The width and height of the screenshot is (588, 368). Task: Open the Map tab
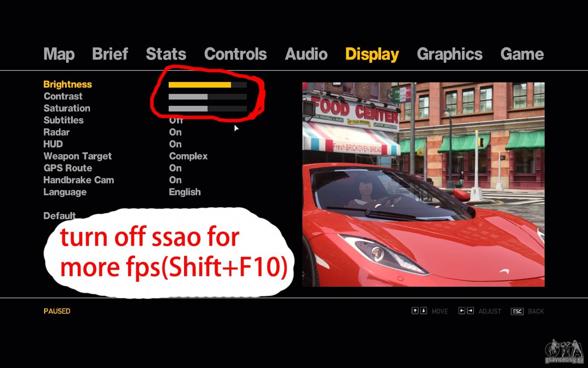(x=59, y=54)
